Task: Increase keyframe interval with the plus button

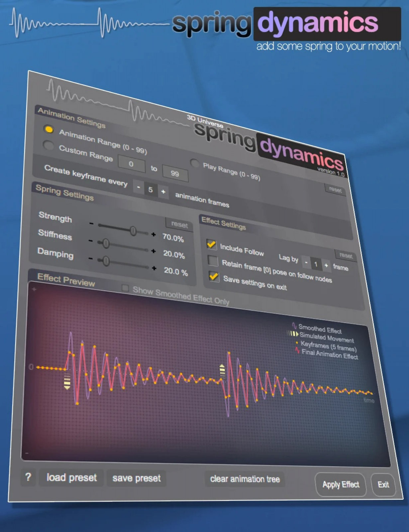Action: point(163,192)
